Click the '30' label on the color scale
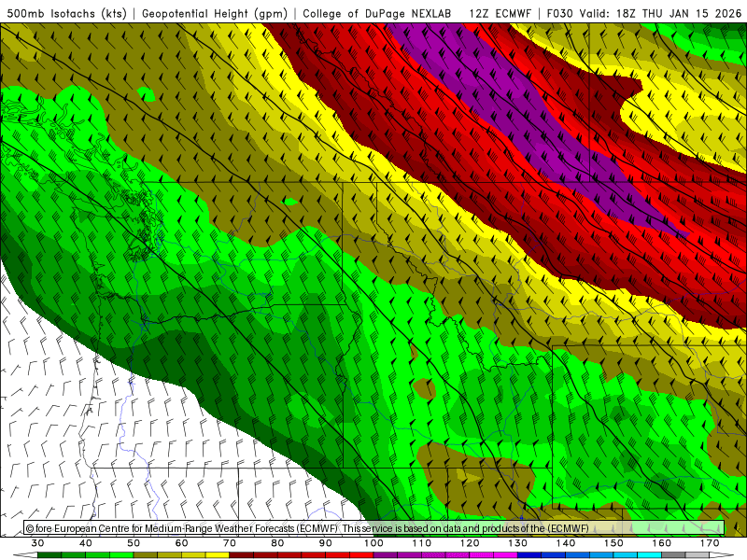 [x=37, y=543]
